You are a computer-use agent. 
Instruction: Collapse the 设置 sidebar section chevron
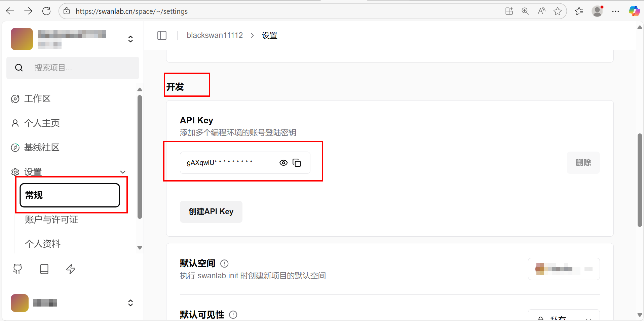tap(123, 172)
